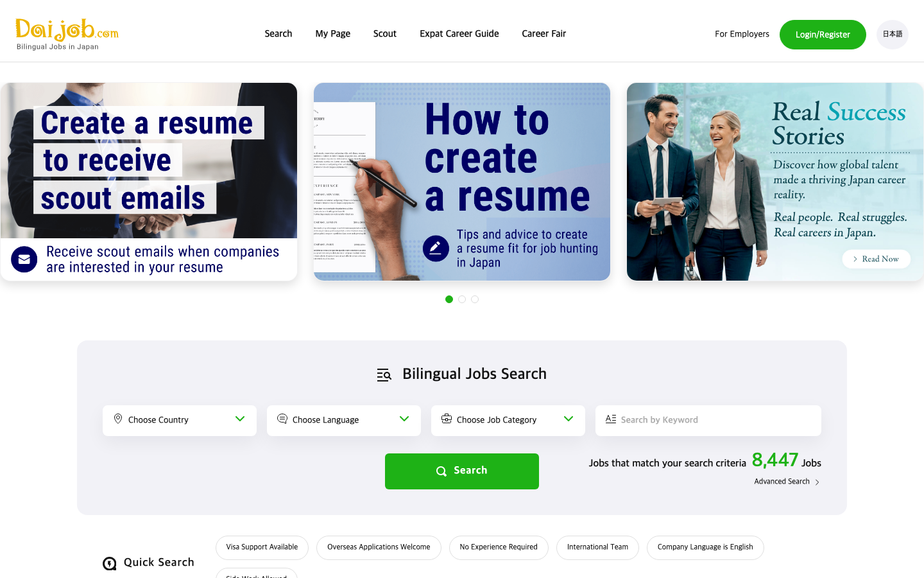Image resolution: width=924 pixels, height=578 pixels.
Task: Switch language with the 日本語 button
Action: point(893,34)
